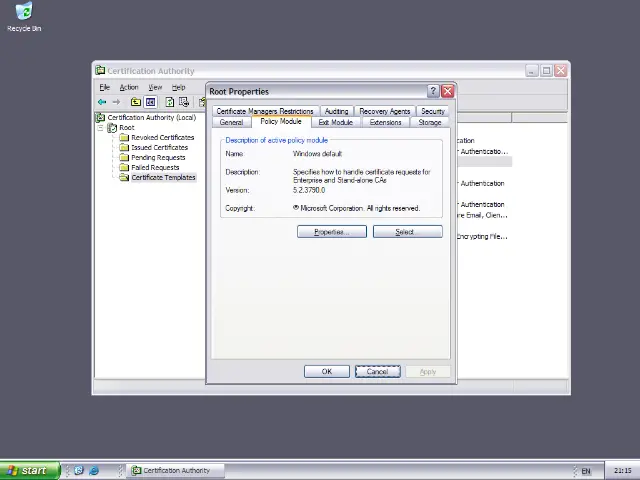Open the Recycle Bin desktop icon
This screenshot has height=480, width=640.
(24, 16)
